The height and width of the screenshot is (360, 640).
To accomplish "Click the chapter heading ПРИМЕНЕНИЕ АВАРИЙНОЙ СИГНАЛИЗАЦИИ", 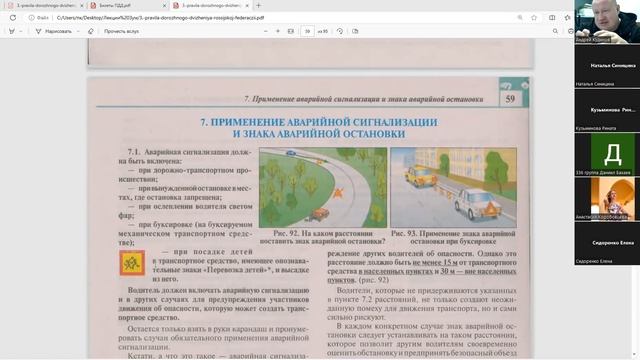I will [x=319, y=128].
